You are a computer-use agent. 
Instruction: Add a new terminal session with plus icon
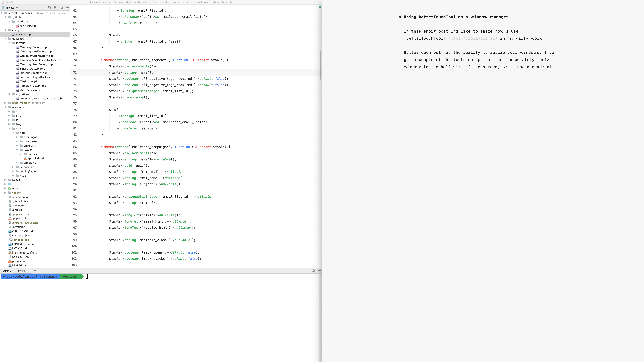(x=35, y=271)
